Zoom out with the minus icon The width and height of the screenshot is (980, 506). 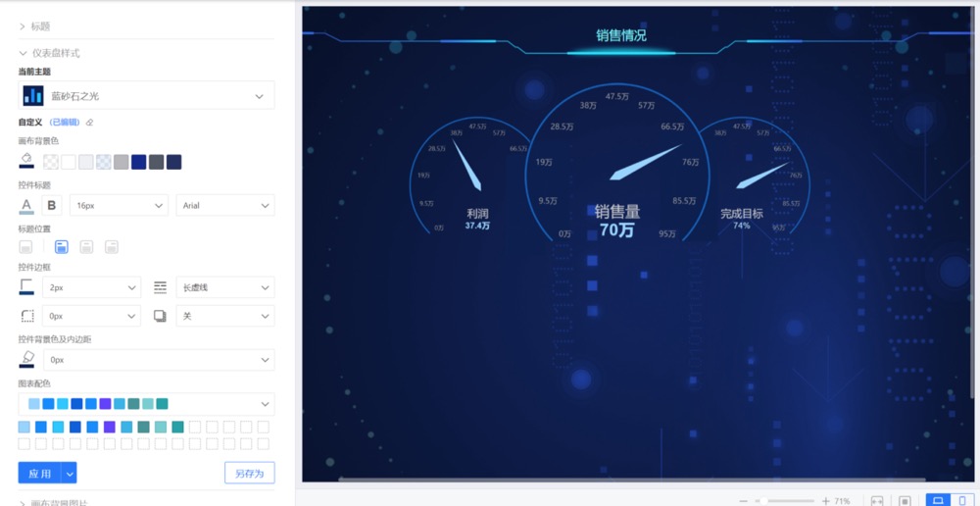[743, 501]
